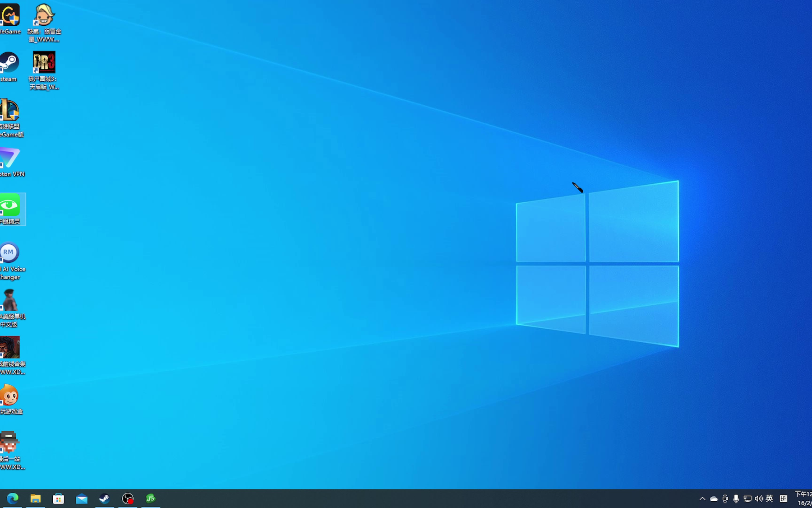
Task: Click the microphone tray icon
Action: (736, 499)
